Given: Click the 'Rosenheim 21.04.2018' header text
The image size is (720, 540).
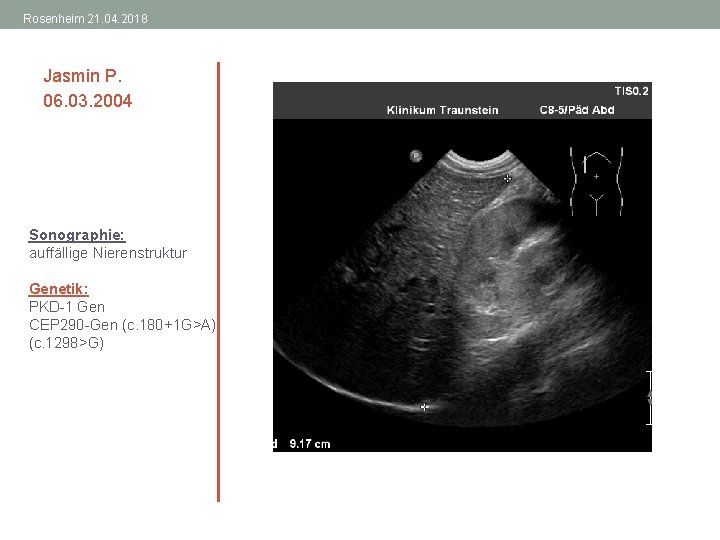Looking at the screenshot, I should tap(85, 19).
